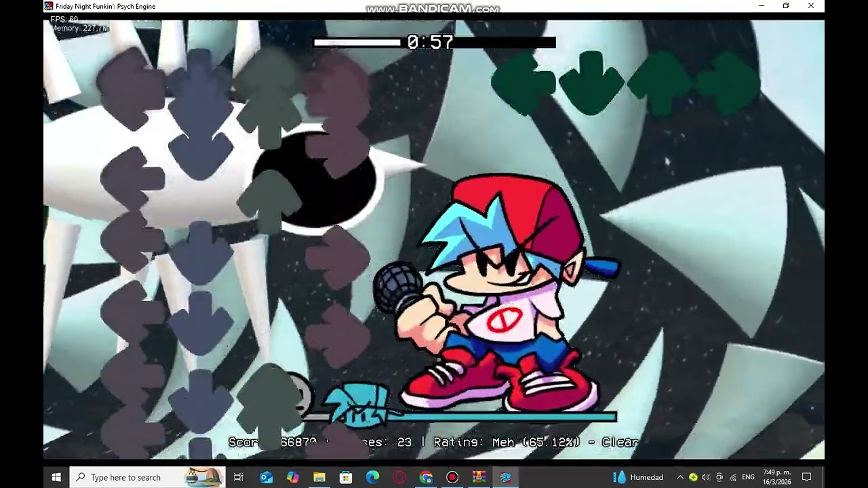
Task: Open Outlook from the taskbar
Action: tap(266, 477)
